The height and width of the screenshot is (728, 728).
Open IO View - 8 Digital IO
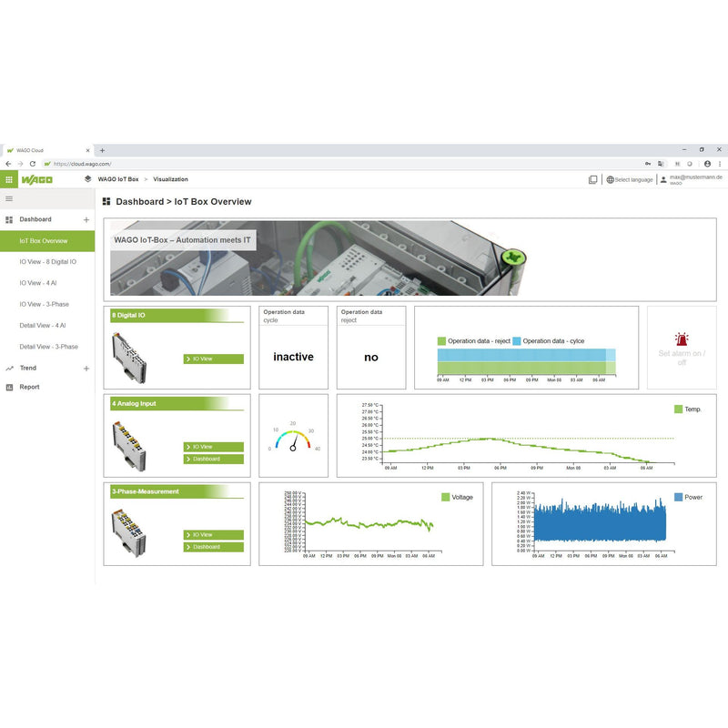[47, 262]
